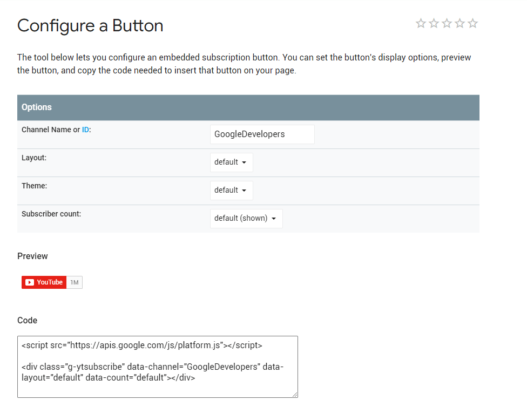Screen dimensions: 527x420
Task: Click the Preview section heading
Action: point(32,256)
